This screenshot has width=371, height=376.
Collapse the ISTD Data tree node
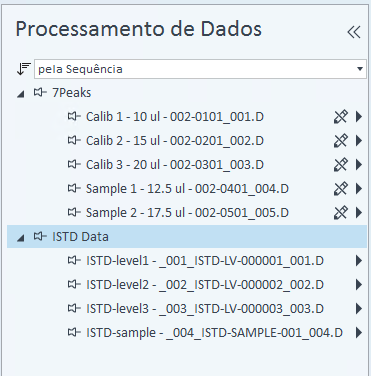click(21, 238)
